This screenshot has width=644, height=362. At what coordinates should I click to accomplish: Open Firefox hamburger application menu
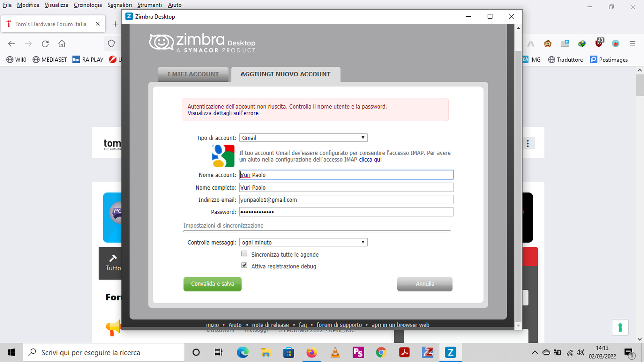[x=633, y=44]
